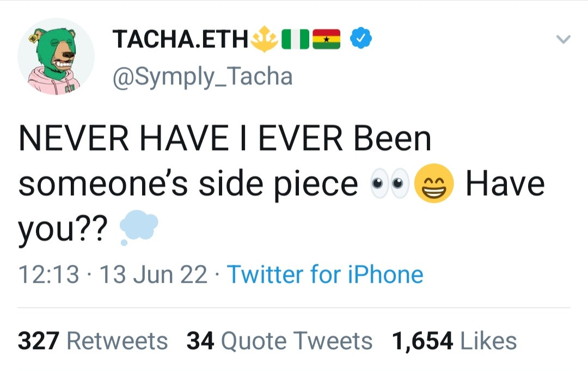
Task: Click the word 'Have' after the emojis
Action: (505, 184)
